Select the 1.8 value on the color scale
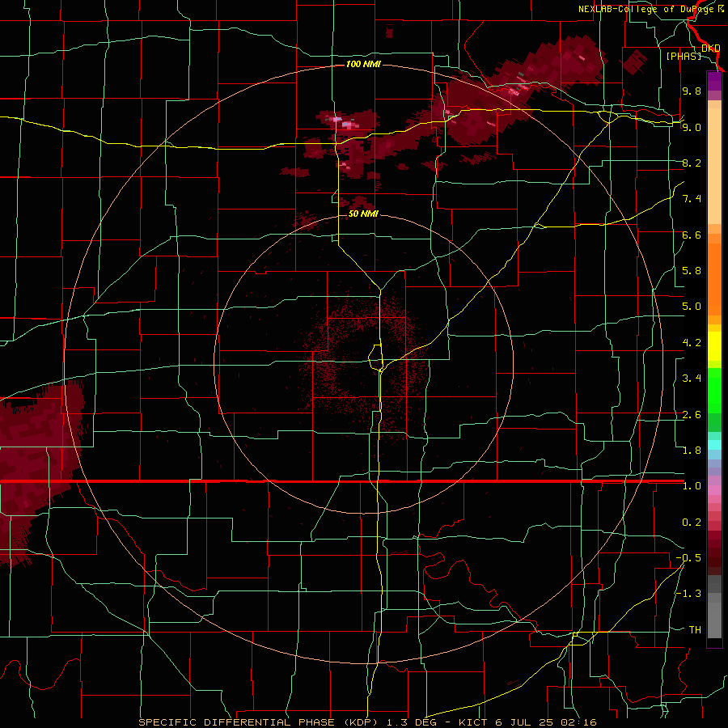728x728 pixels. point(692,451)
